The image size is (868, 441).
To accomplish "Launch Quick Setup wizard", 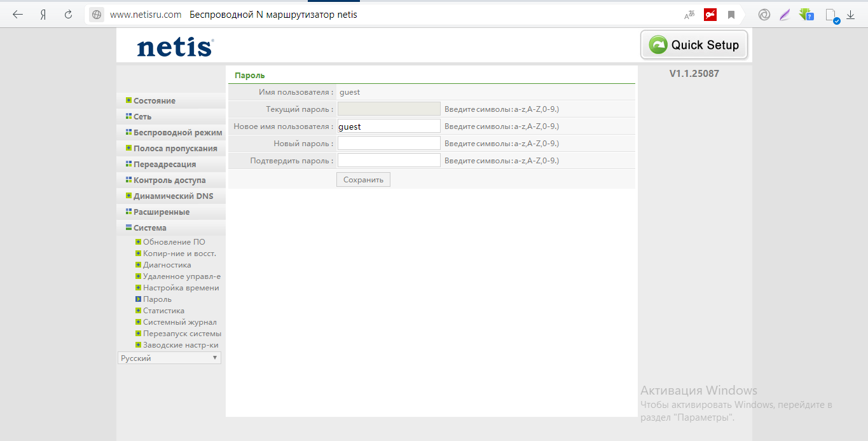I will [694, 44].
